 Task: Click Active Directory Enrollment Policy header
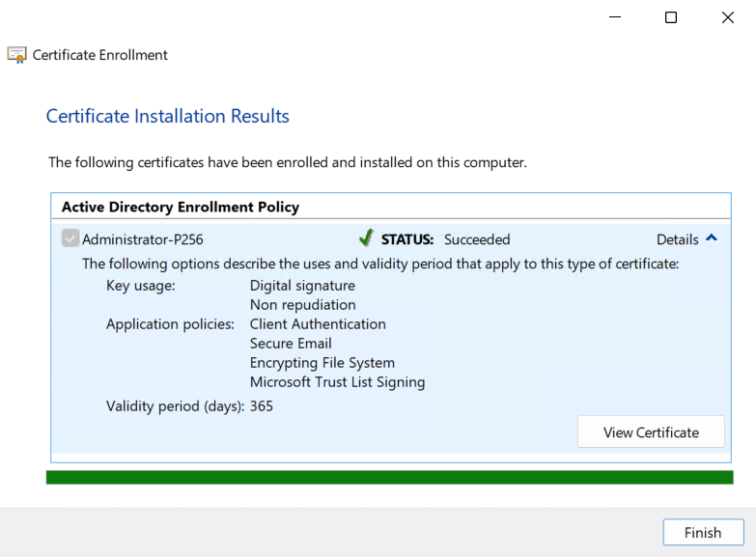(181, 207)
